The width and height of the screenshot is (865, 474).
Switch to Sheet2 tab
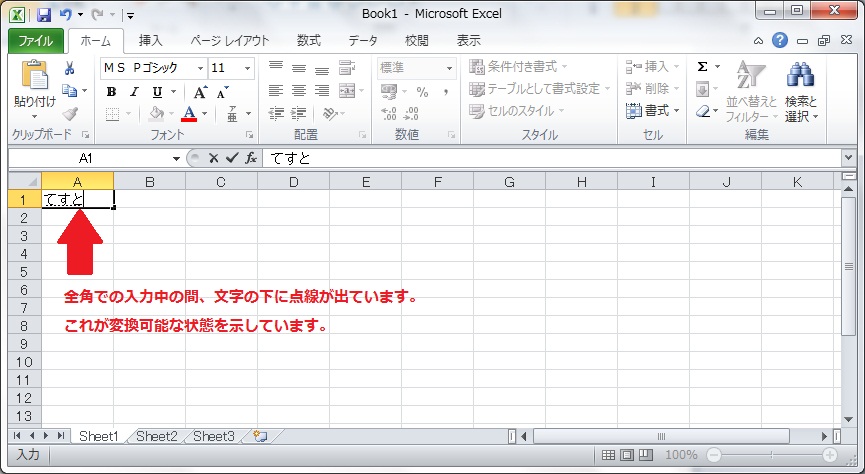(157, 436)
